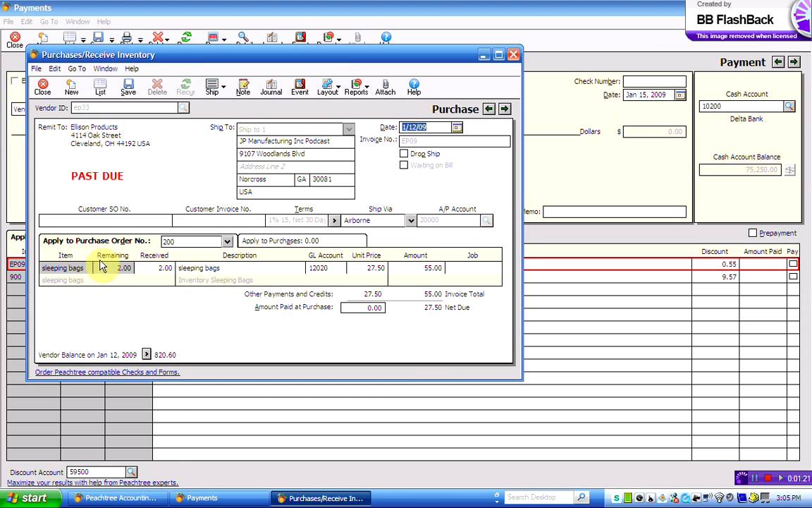Open Help menu in Purchases window
This screenshot has height=508, width=812.
132,68
